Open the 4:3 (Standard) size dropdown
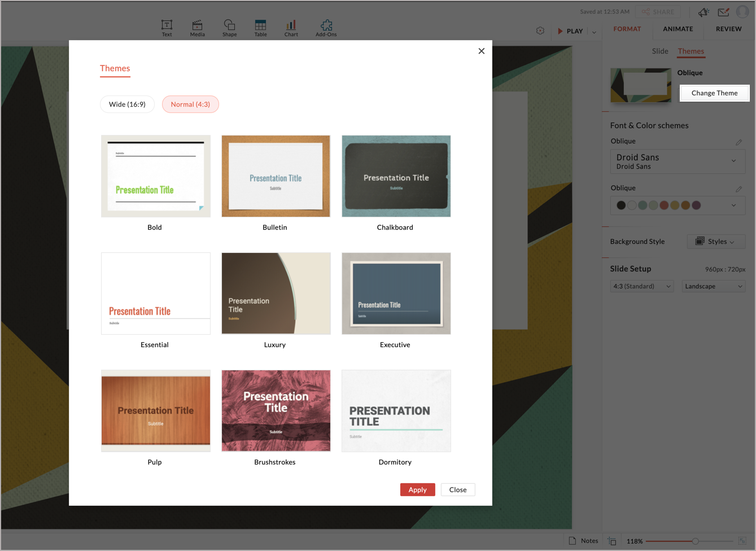The image size is (756, 551). [642, 286]
